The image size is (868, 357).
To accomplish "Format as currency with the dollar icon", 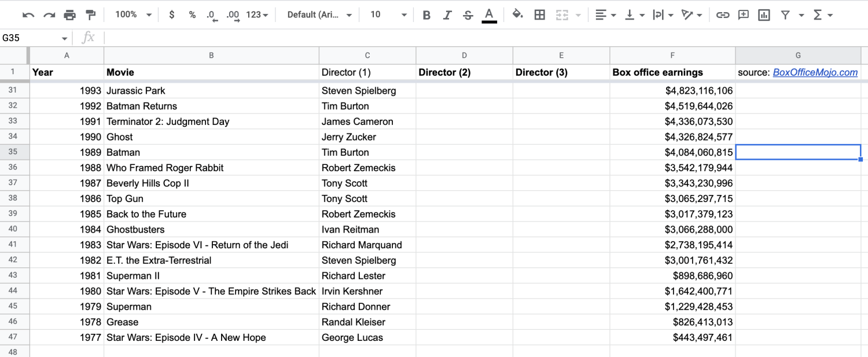I will (x=172, y=15).
